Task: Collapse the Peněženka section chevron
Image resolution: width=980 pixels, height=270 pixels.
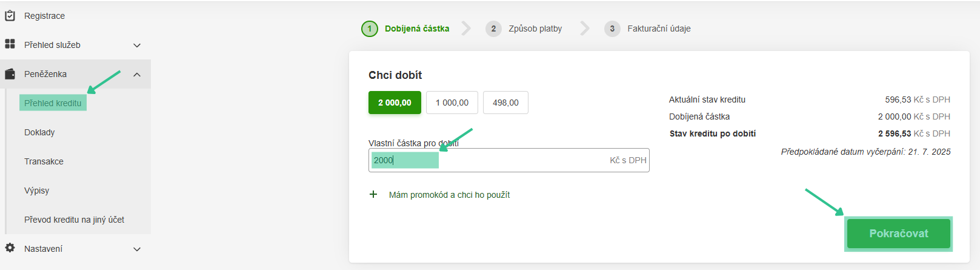Action: [137, 75]
